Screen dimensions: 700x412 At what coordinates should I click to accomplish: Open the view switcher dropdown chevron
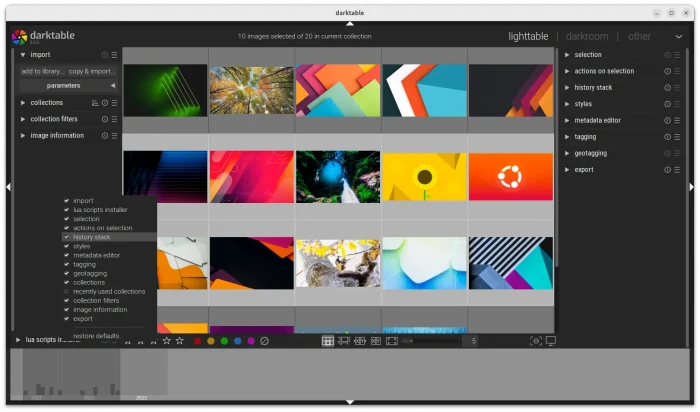tap(679, 37)
